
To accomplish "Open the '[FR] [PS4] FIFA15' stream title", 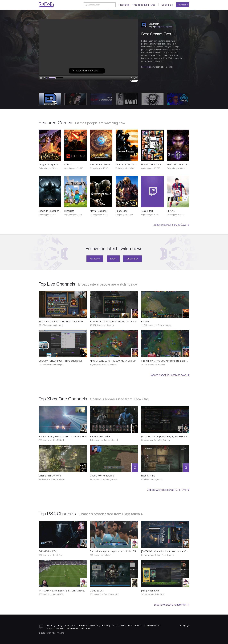I will click(x=150, y=591).
